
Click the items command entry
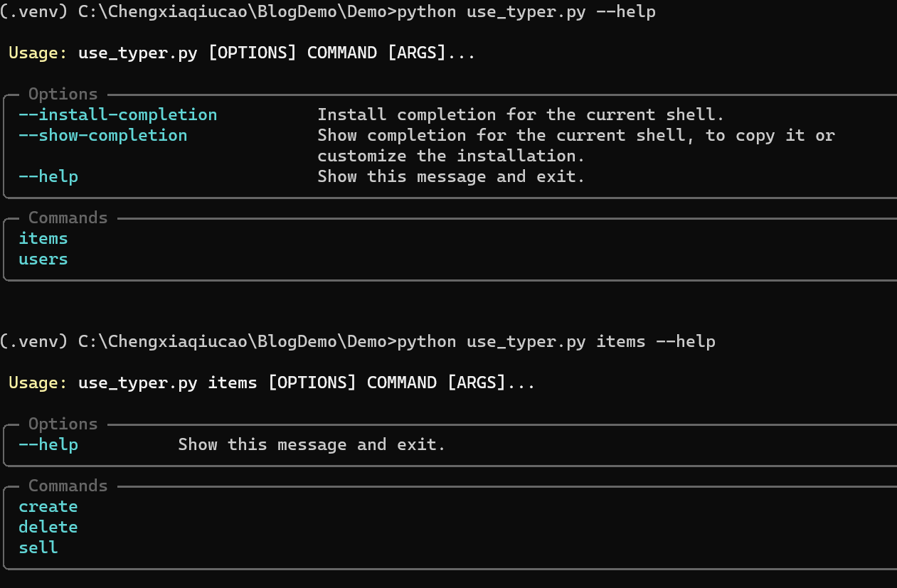point(43,238)
